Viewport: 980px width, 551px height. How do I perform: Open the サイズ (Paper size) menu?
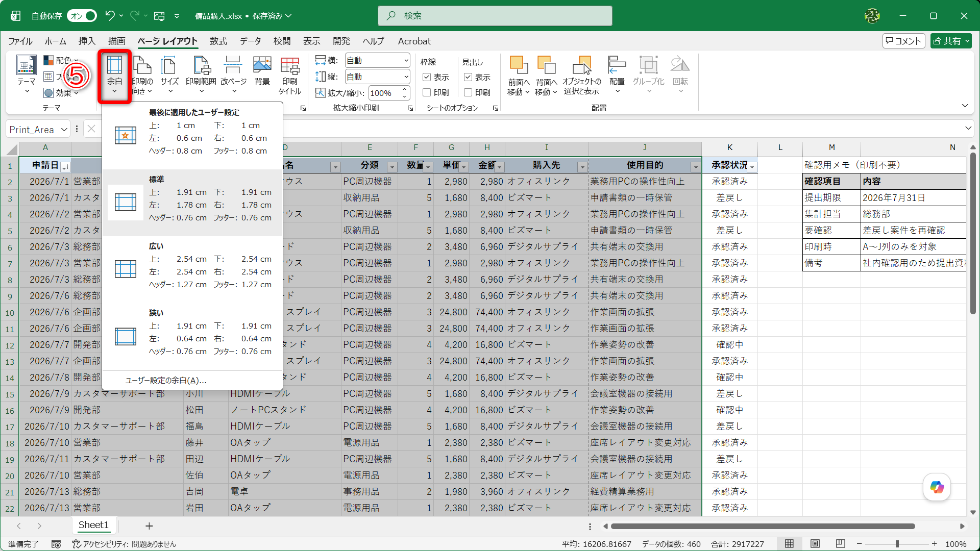point(169,75)
